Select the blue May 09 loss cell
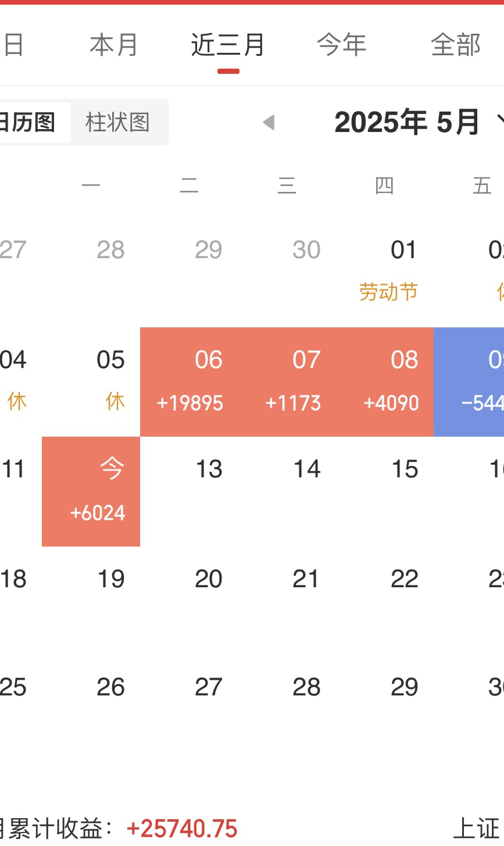The height and width of the screenshot is (846, 504). 469,382
